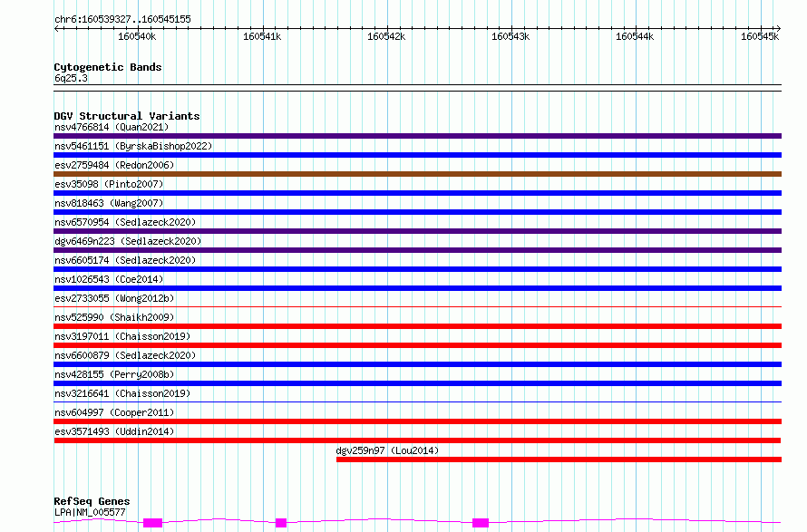
Task: Click the nsv428155 (Perry2008b) label
Action: tap(114, 374)
